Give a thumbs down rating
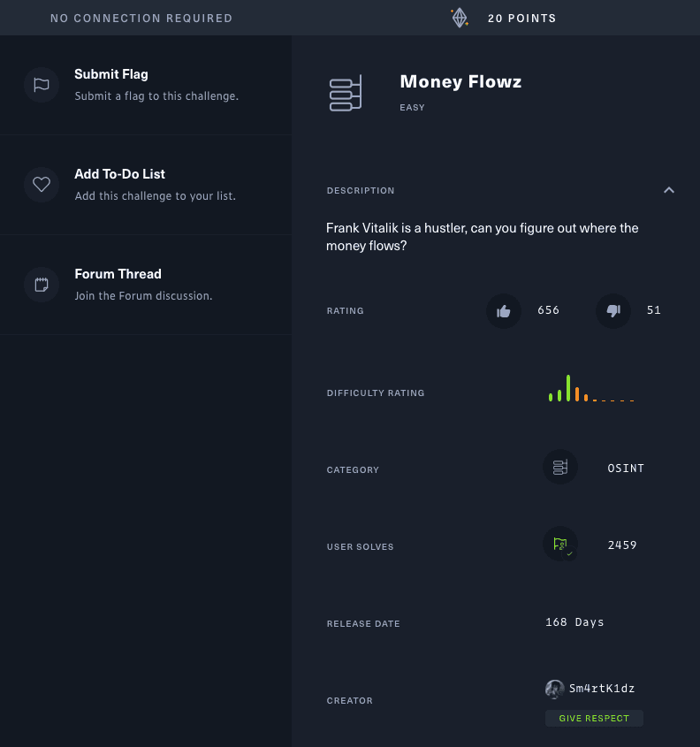Image resolution: width=700 pixels, height=747 pixels. pyautogui.click(x=613, y=311)
